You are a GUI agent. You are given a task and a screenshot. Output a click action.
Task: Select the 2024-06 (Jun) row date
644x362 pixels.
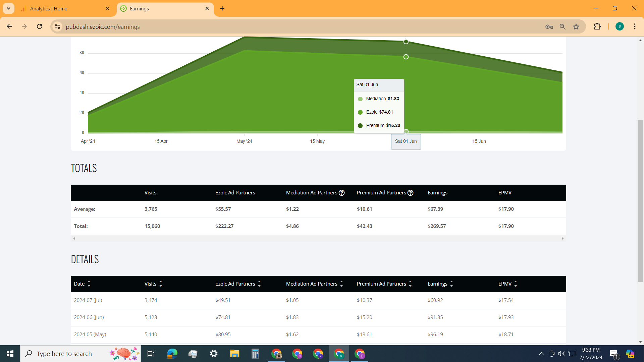coord(89,317)
